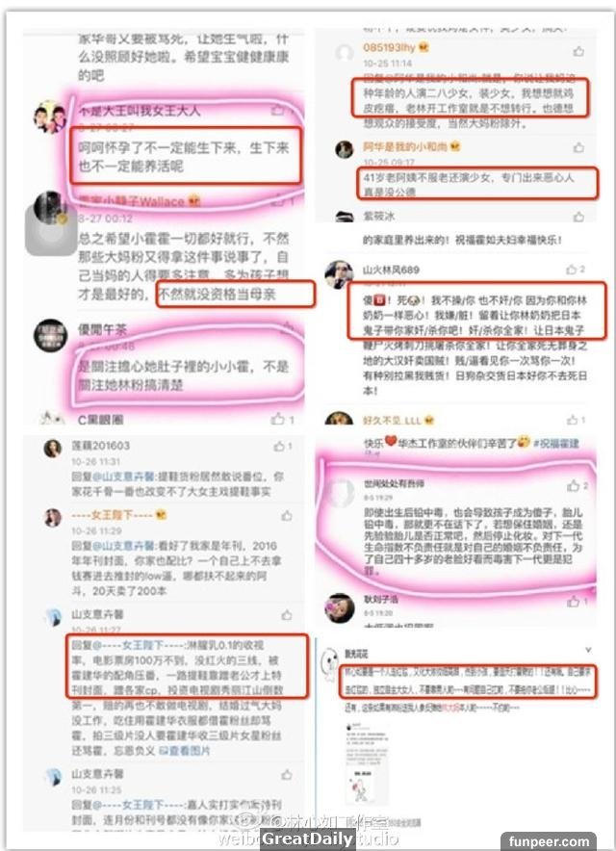This screenshot has width=616, height=851.
Task: Tap thumbs-up on 紫筱冰's comment
Action: coord(578,217)
